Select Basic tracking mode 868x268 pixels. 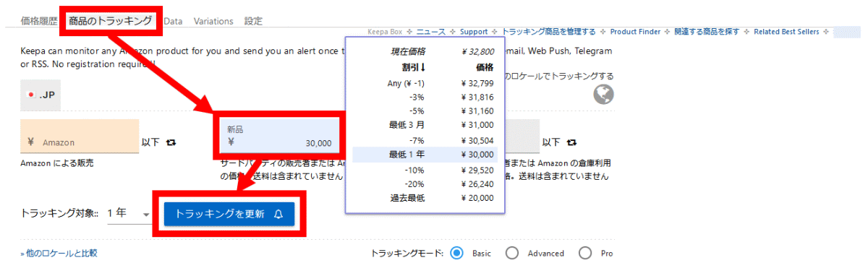[456, 253]
